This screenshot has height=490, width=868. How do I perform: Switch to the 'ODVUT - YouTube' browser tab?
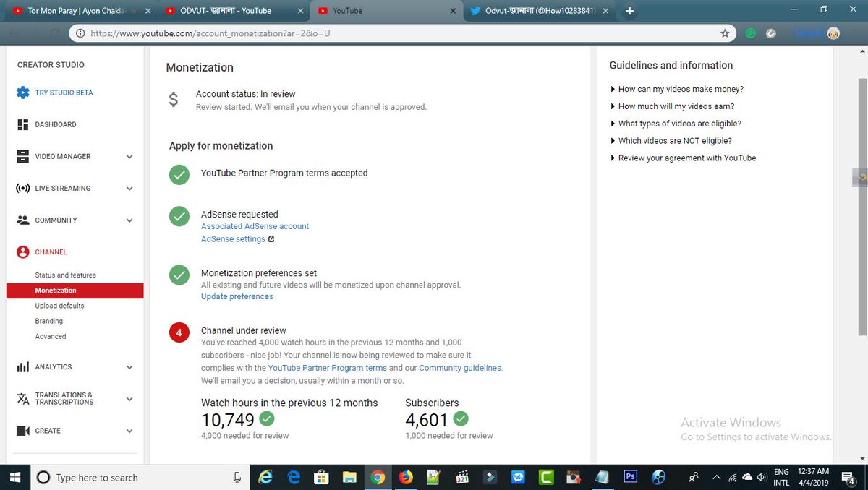click(x=233, y=11)
